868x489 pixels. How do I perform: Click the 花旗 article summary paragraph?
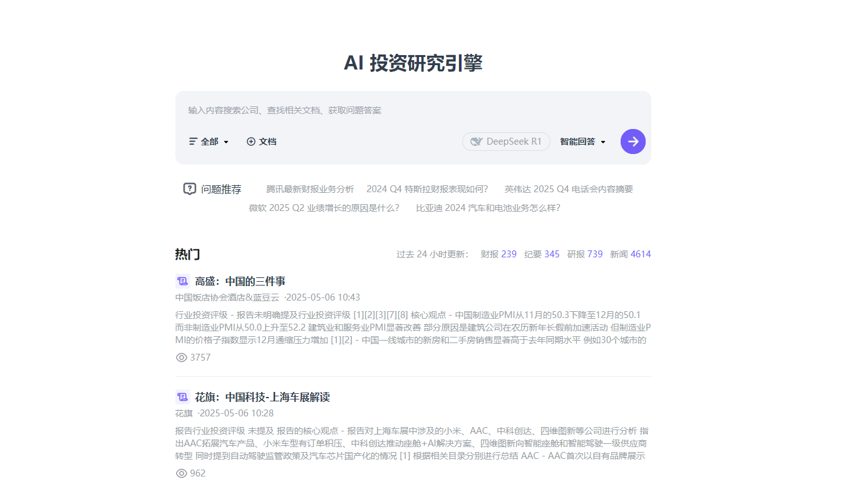[x=413, y=443]
